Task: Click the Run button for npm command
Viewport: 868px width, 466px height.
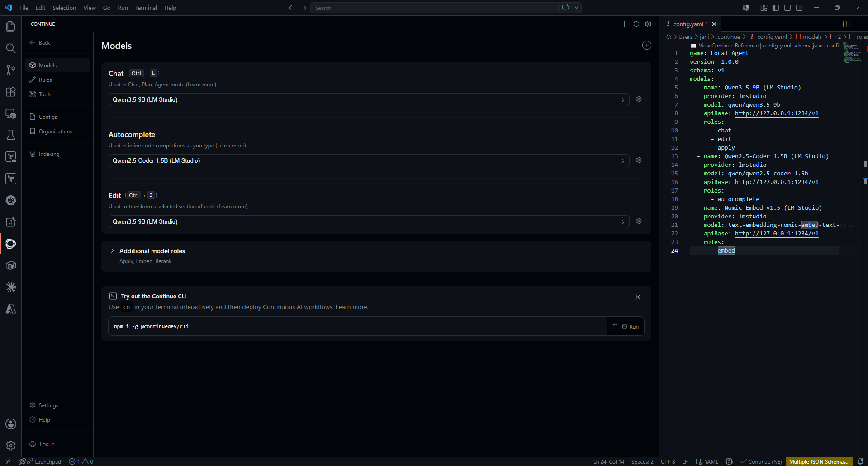Action: pyautogui.click(x=631, y=326)
